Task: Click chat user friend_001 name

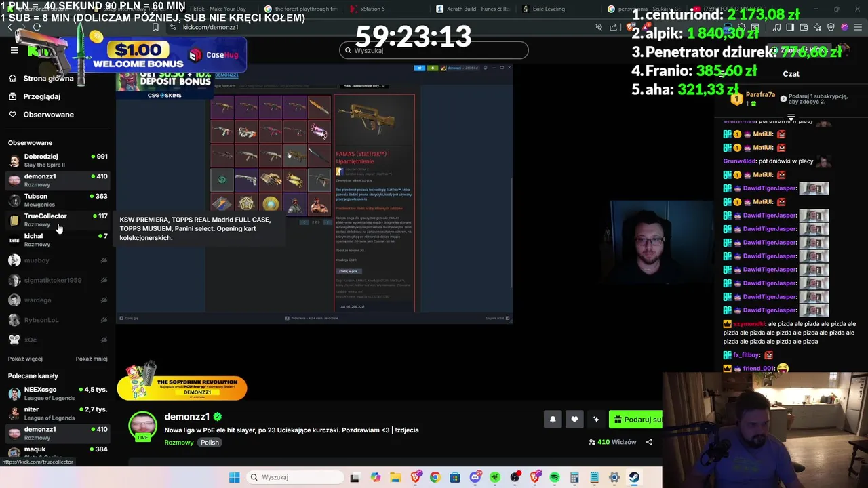Action: pos(758,369)
